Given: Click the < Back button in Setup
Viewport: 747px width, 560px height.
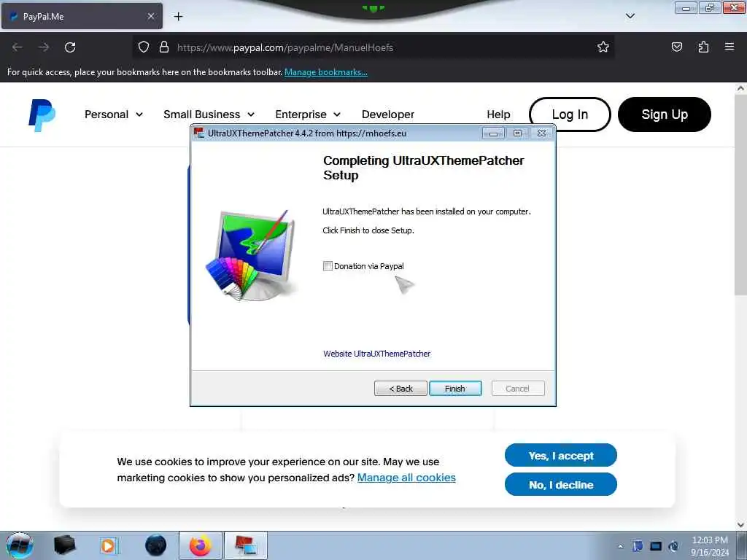Looking at the screenshot, I should (400, 389).
